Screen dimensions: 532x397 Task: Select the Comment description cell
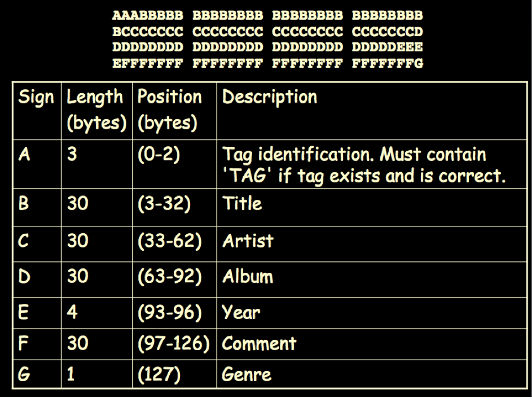tap(372, 344)
